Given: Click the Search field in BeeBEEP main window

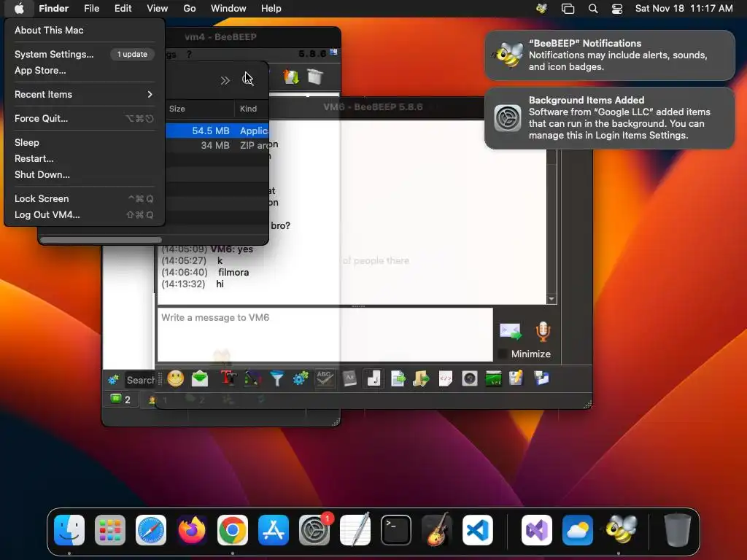Looking at the screenshot, I should [x=140, y=379].
